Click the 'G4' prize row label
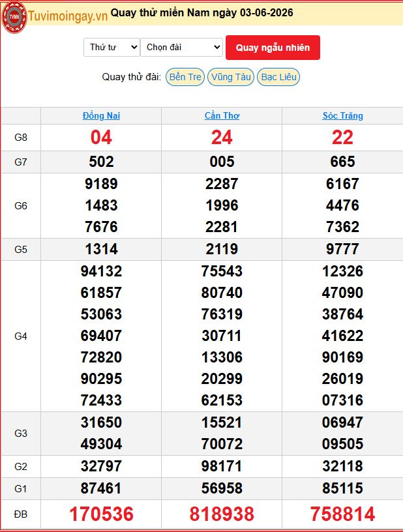 point(21,336)
